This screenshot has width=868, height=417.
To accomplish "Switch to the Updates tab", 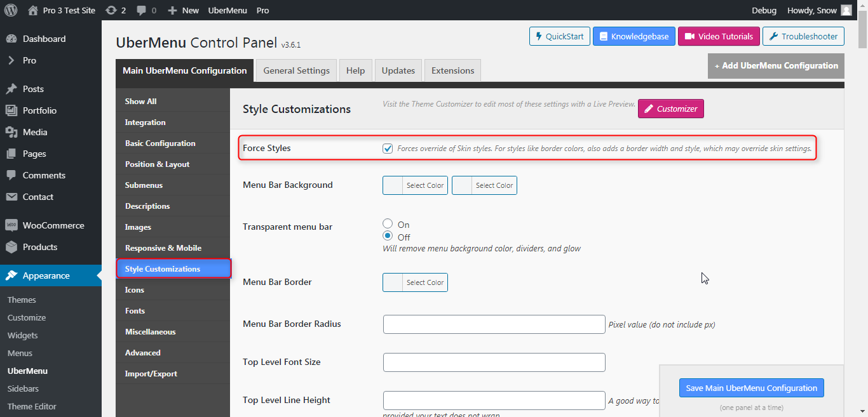I will pos(398,70).
